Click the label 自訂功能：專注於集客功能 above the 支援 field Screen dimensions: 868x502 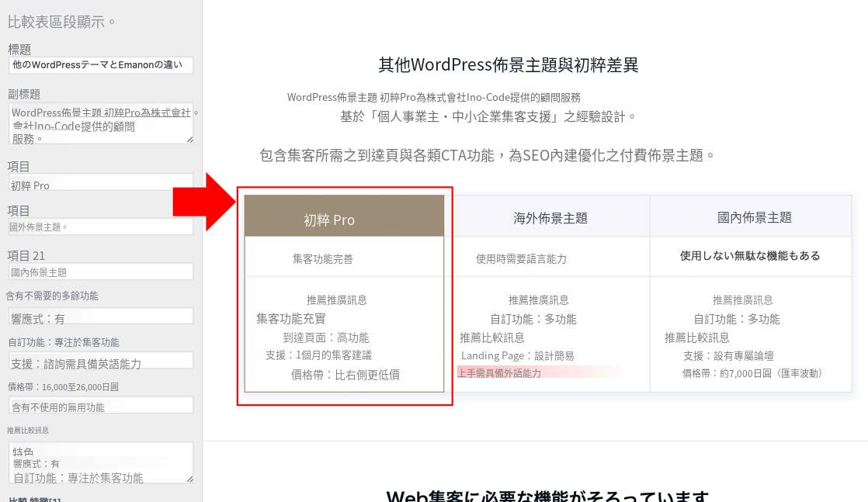(x=64, y=342)
